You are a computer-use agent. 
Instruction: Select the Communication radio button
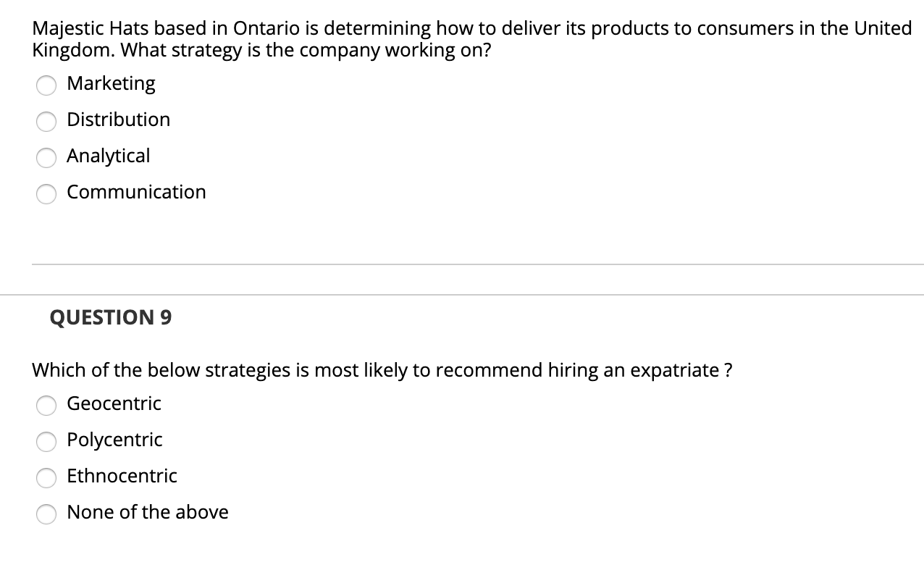pos(46,193)
